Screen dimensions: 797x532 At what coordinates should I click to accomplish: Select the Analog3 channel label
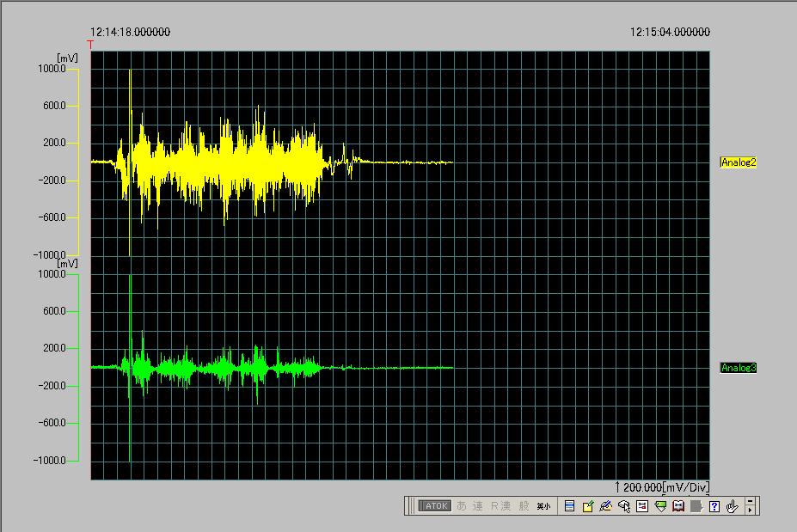[x=738, y=367]
